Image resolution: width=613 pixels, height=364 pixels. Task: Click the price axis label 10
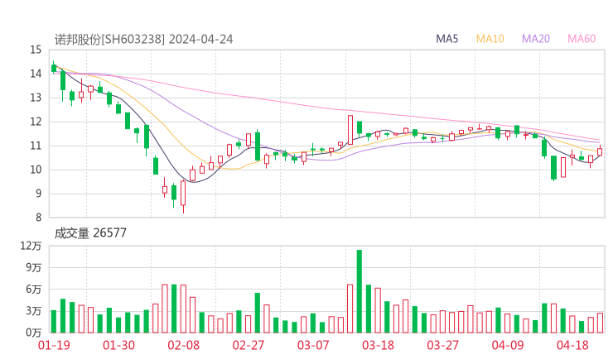[x=36, y=170]
